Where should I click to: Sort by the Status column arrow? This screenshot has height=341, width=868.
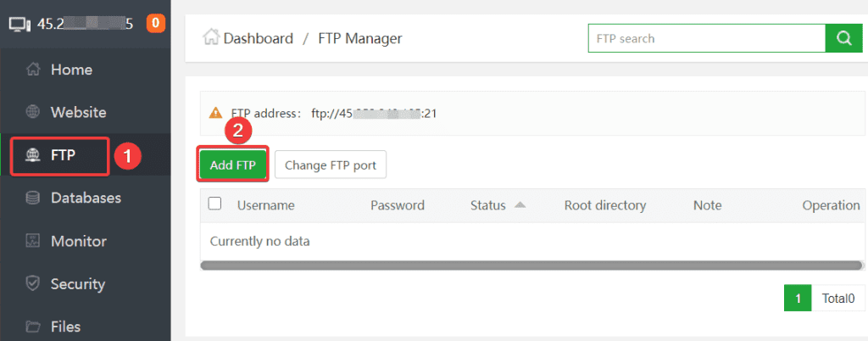[x=520, y=204]
